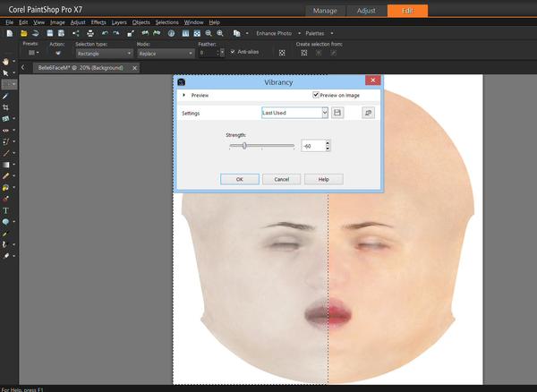Select the Dropper tool
The width and height of the screenshot is (537, 392).
click(6, 95)
